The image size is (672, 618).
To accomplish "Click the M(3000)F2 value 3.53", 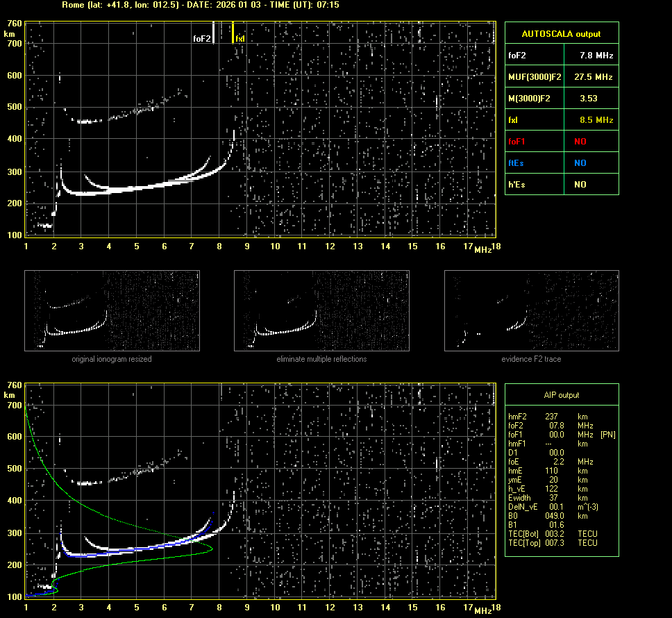I will tap(588, 99).
